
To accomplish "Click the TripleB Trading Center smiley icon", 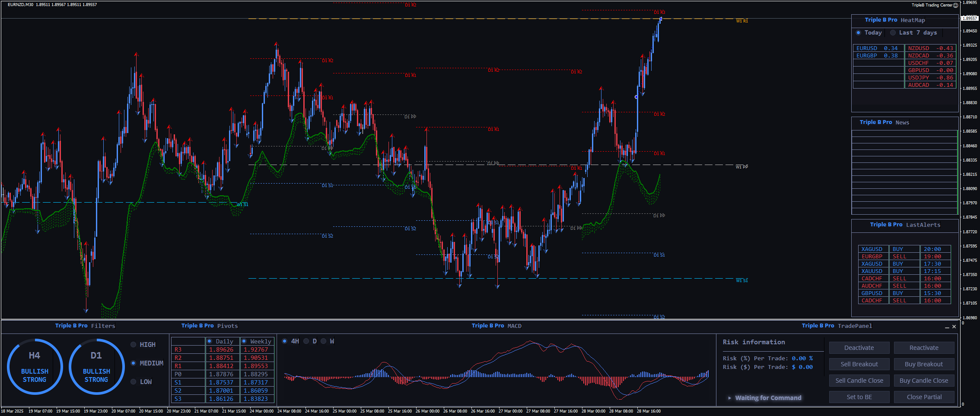I will pos(955,5).
